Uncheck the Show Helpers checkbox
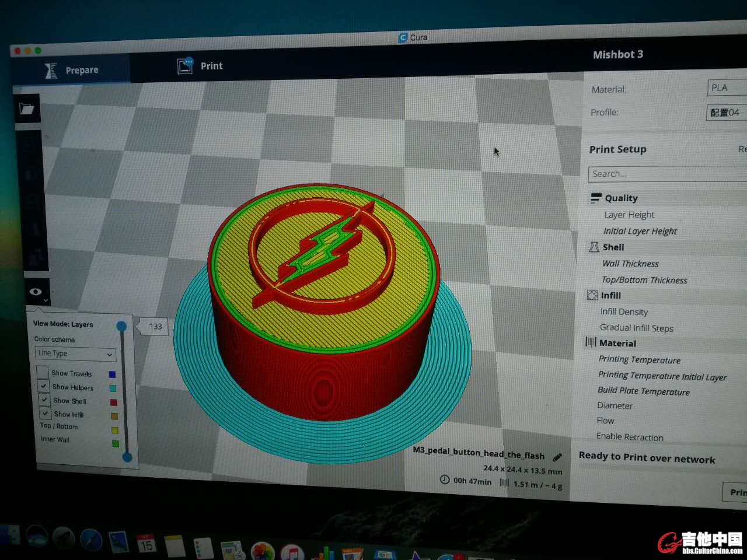Screen dimensions: 747x560 tap(44, 386)
